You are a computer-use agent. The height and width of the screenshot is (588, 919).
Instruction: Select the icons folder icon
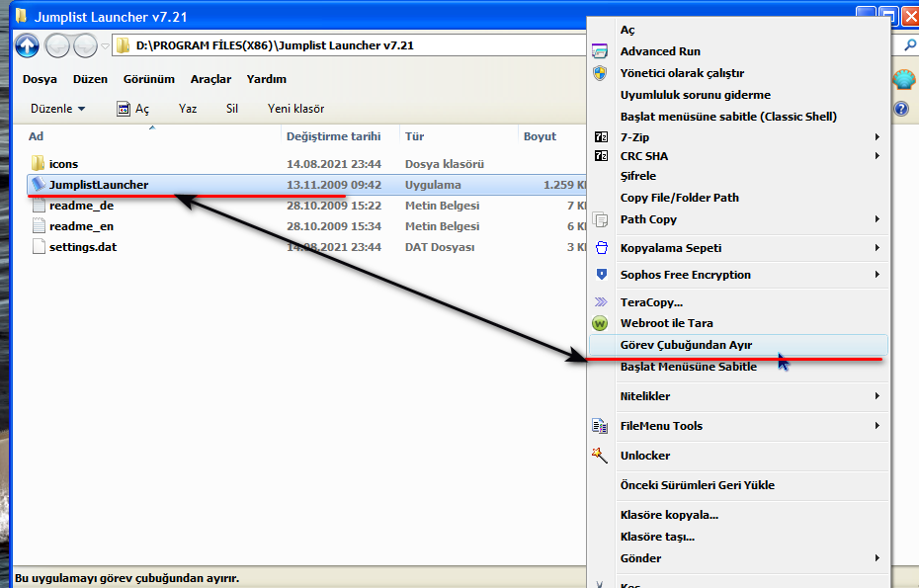pos(39,164)
